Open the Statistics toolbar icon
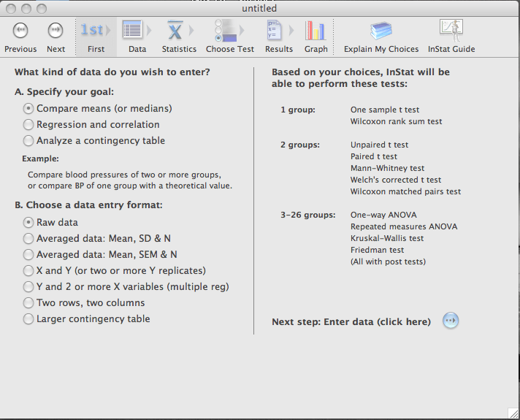The image size is (520, 420). (175, 31)
